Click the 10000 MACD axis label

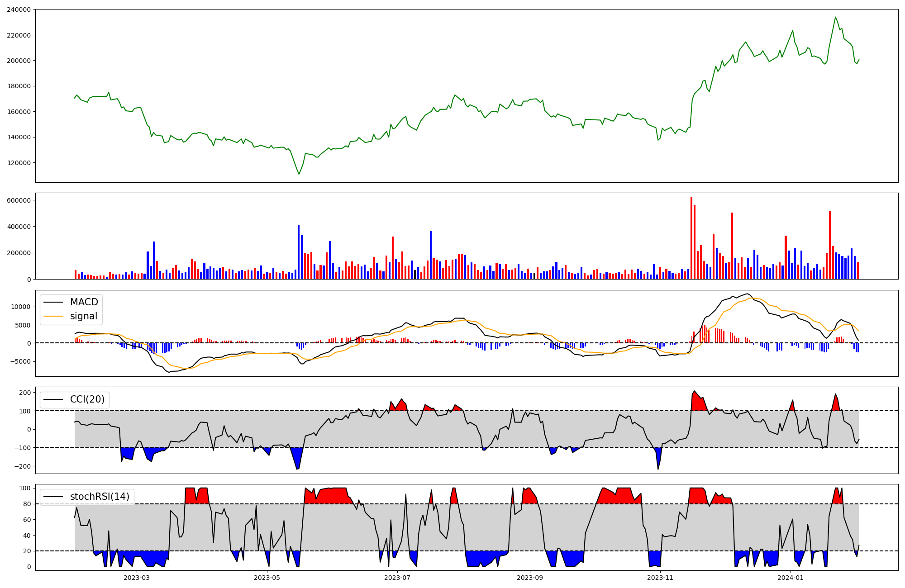coord(21,307)
